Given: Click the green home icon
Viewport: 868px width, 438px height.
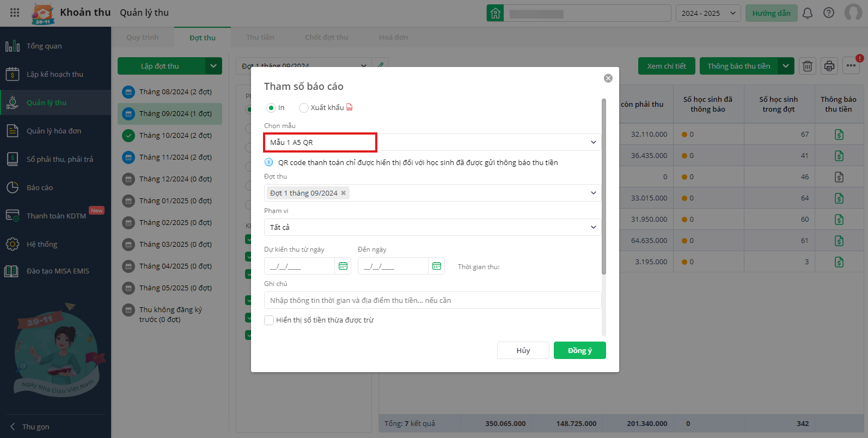Looking at the screenshot, I should (x=495, y=13).
